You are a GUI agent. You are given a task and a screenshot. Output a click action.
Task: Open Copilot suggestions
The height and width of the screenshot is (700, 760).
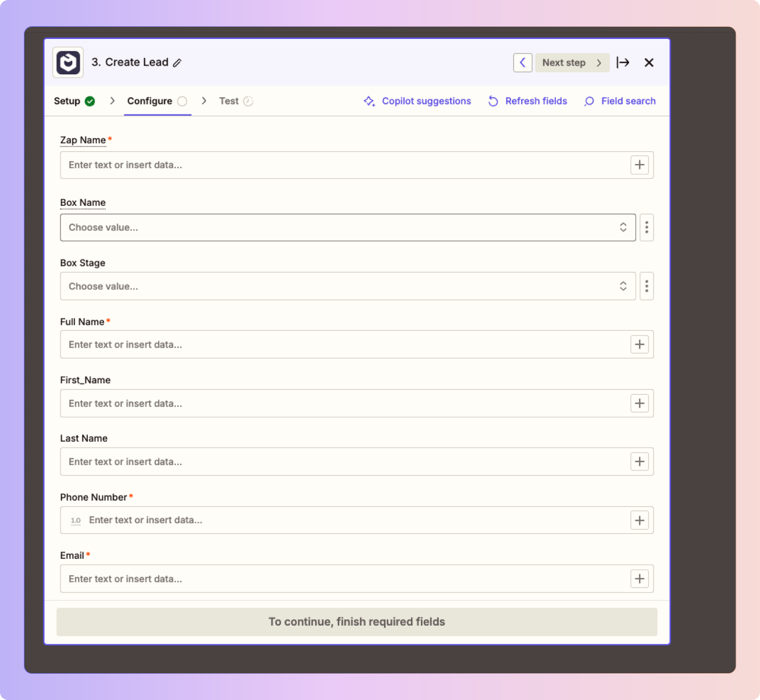coord(418,101)
